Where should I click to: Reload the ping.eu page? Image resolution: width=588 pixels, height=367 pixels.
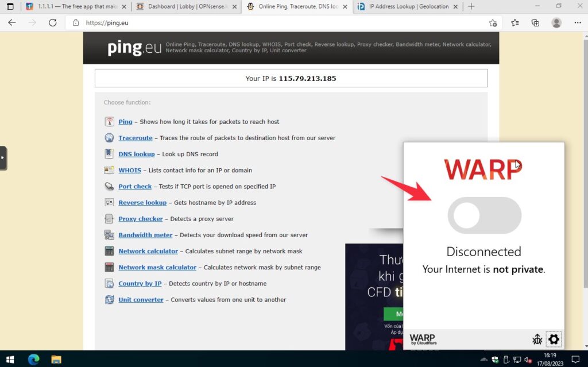tap(52, 22)
